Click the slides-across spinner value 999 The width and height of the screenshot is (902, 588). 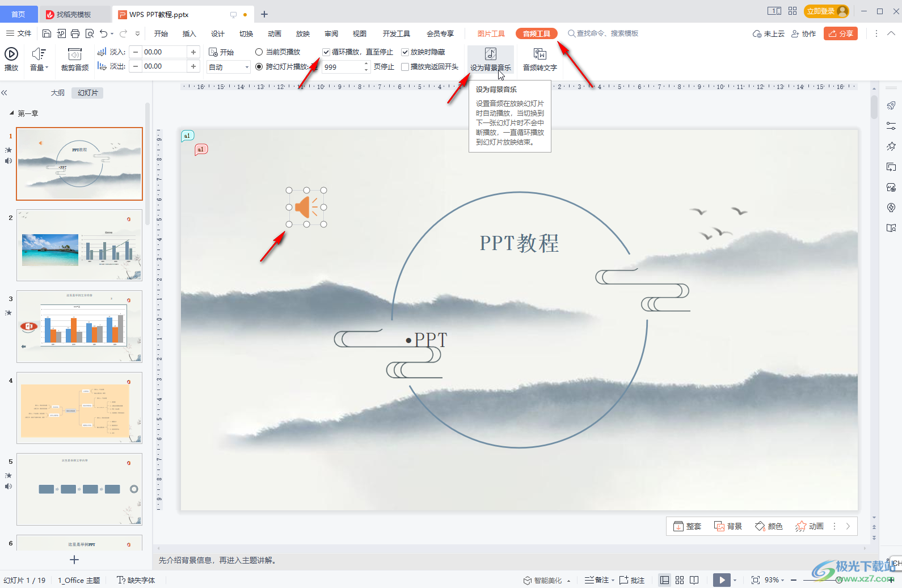[x=342, y=67]
